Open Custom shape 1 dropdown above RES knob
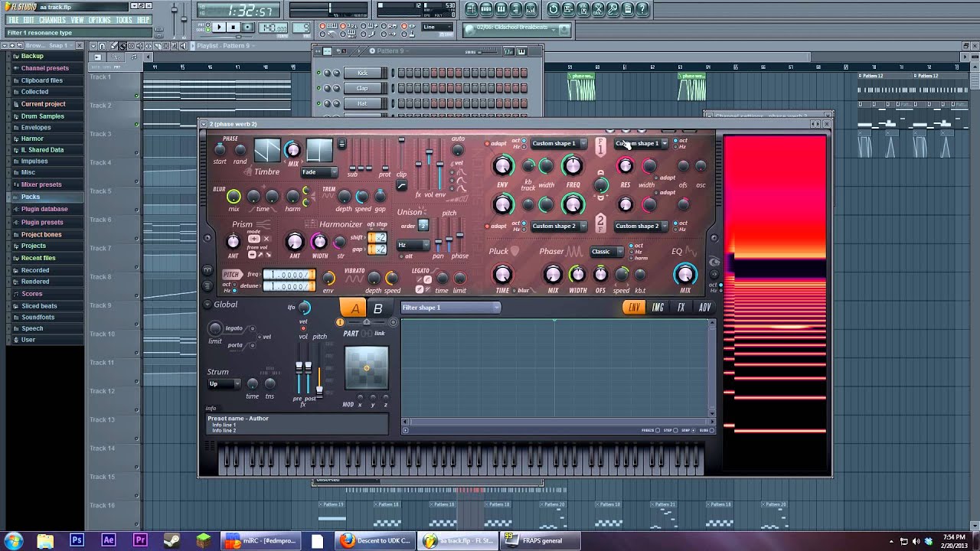The height and width of the screenshot is (551, 980). [642, 144]
